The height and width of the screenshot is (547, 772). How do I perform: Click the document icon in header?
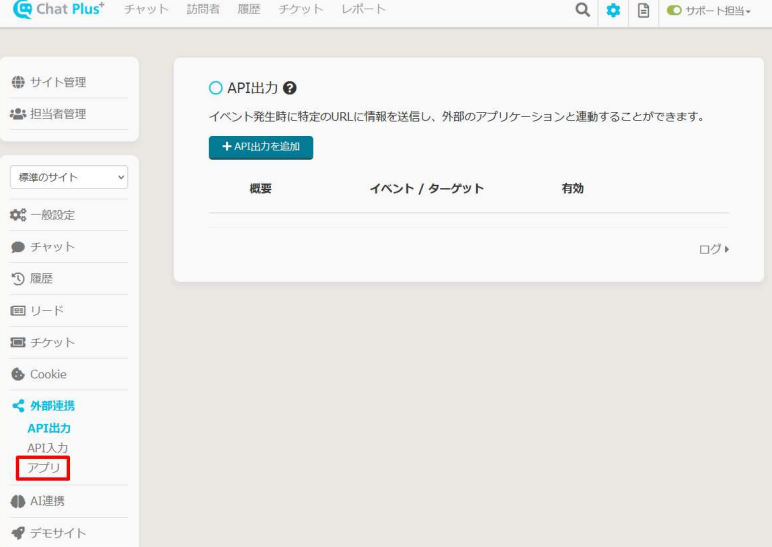[642, 11]
